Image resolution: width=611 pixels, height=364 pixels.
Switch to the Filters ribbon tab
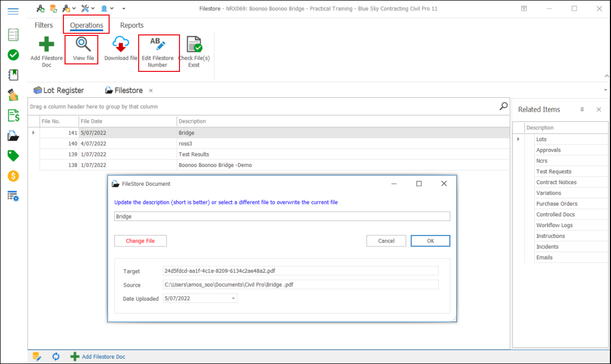tap(44, 25)
